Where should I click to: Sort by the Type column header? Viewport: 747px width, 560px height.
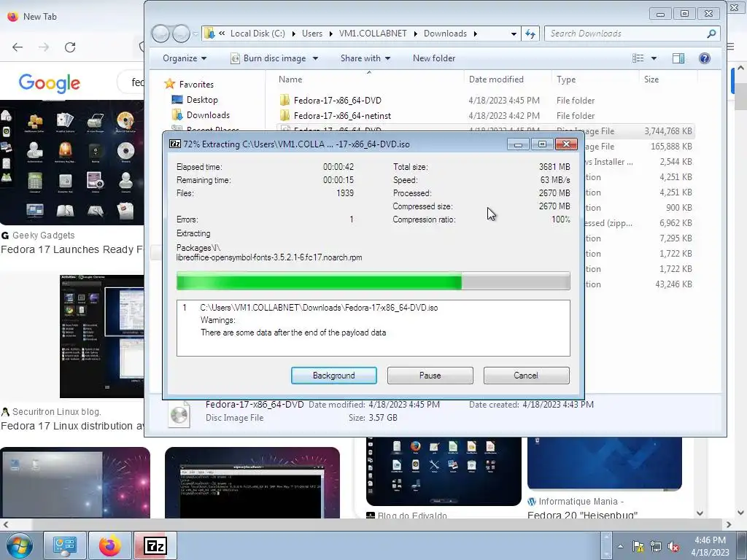coord(566,79)
